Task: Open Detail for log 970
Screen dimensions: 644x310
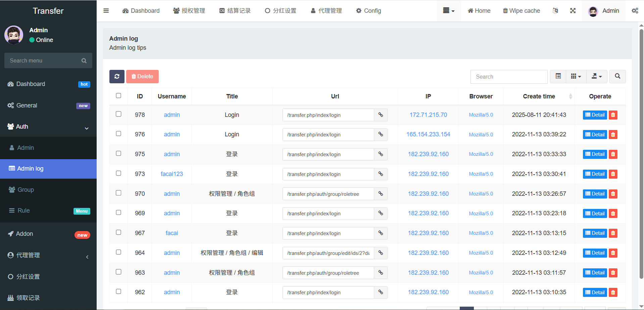Action: [x=595, y=194]
